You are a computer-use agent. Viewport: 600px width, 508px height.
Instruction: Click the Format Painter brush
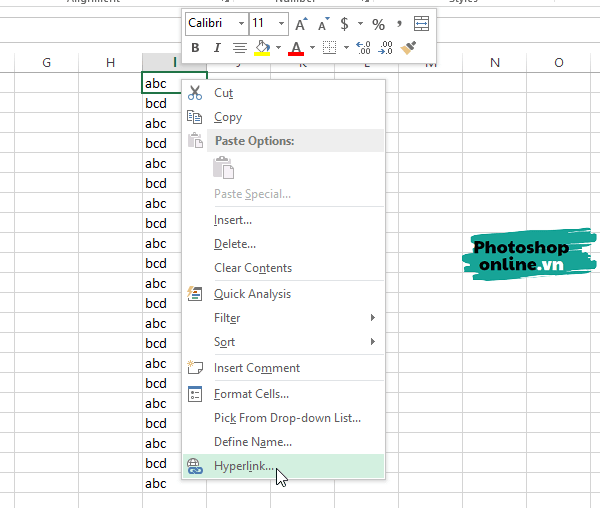[408, 48]
